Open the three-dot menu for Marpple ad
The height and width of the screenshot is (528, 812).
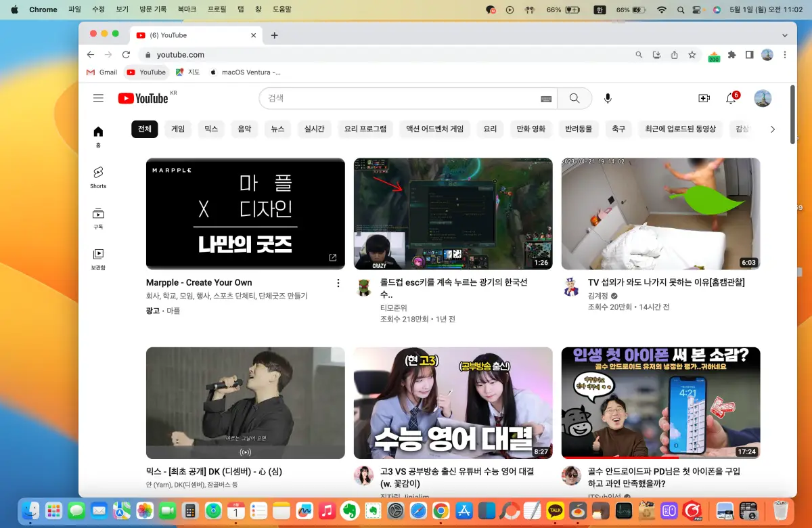(x=338, y=283)
